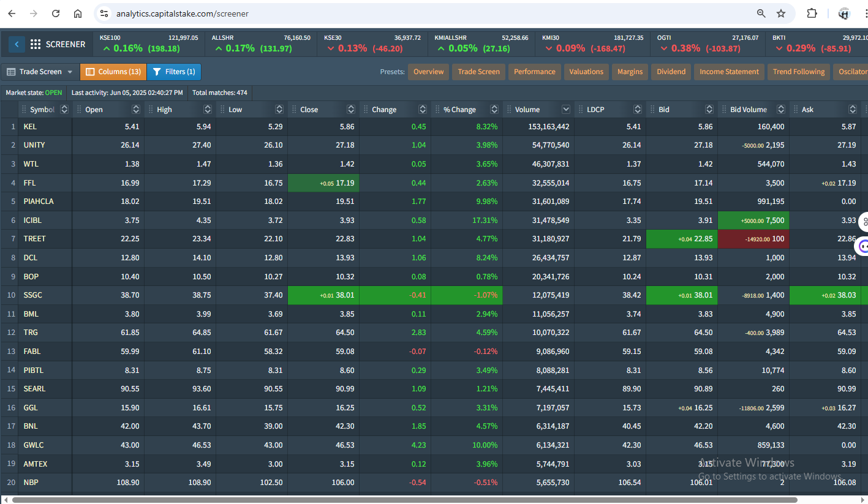Open the Columns (13) selector
Screen dimensions: 868x504
[x=113, y=72]
